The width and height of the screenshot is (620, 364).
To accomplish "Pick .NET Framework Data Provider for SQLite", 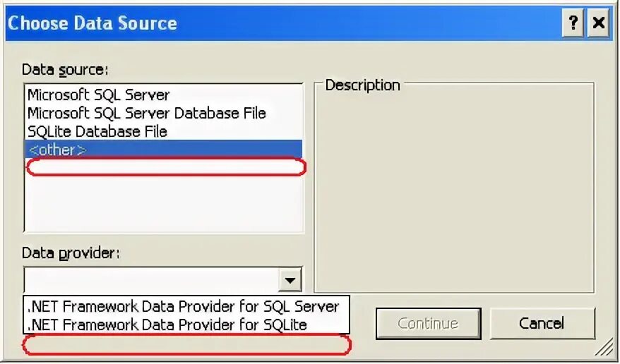I will coord(167,324).
